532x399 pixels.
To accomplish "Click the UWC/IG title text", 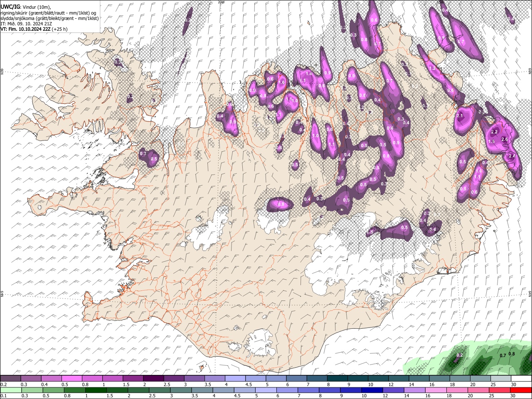I will point(10,7).
